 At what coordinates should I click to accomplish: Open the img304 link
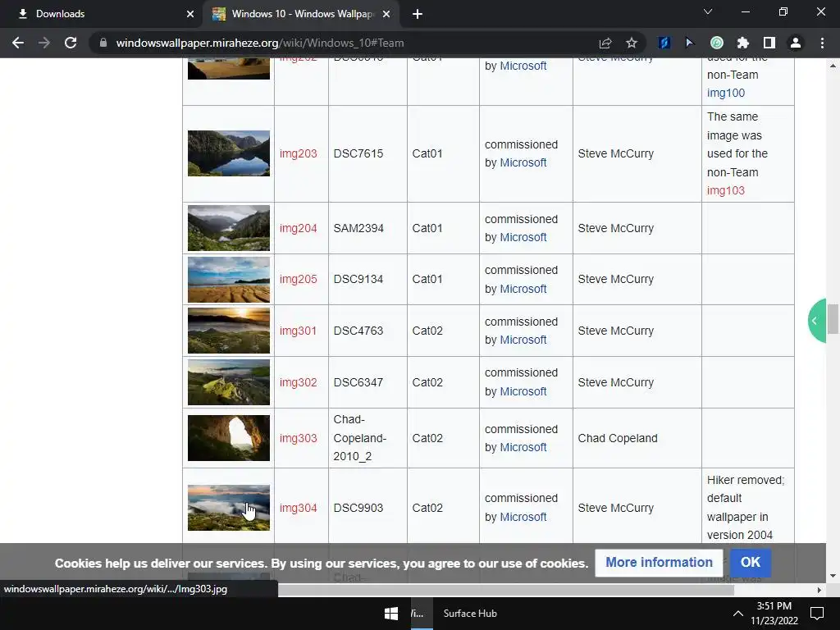[x=299, y=508]
